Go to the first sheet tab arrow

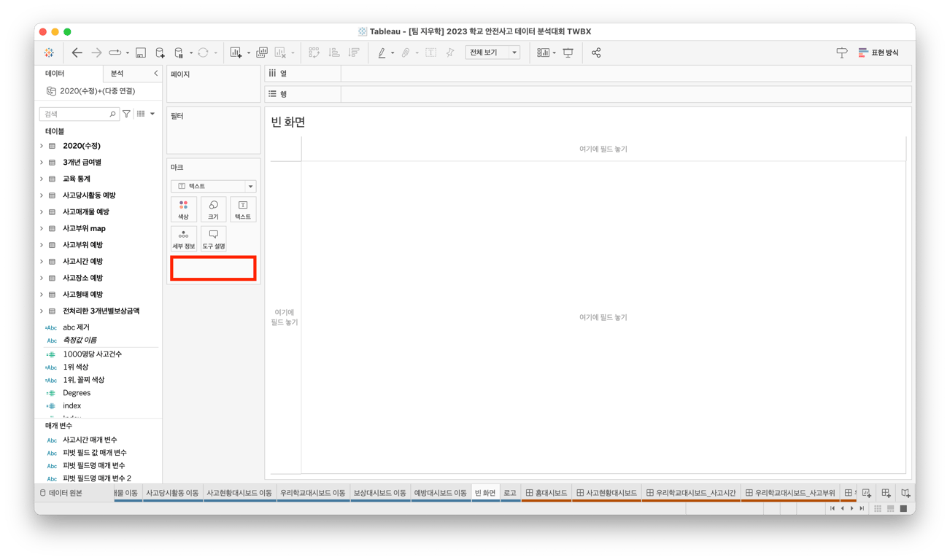click(x=833, y=508)
